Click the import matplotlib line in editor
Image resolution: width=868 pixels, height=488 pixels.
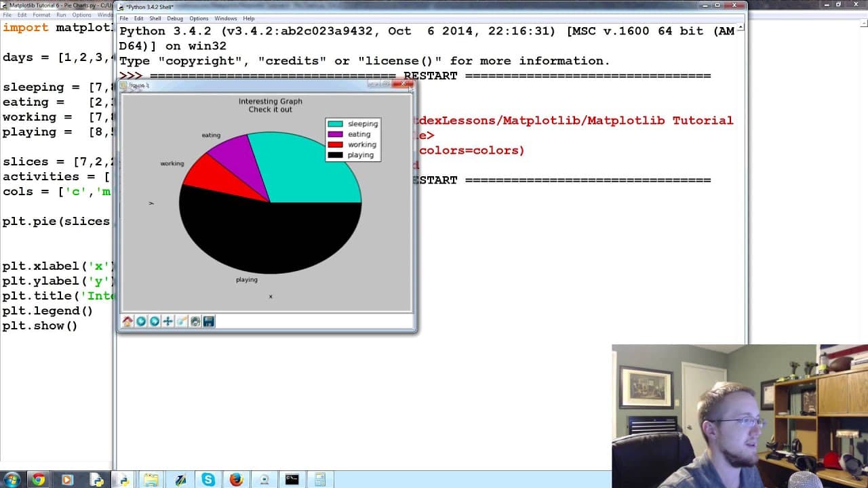click(58, 28)
